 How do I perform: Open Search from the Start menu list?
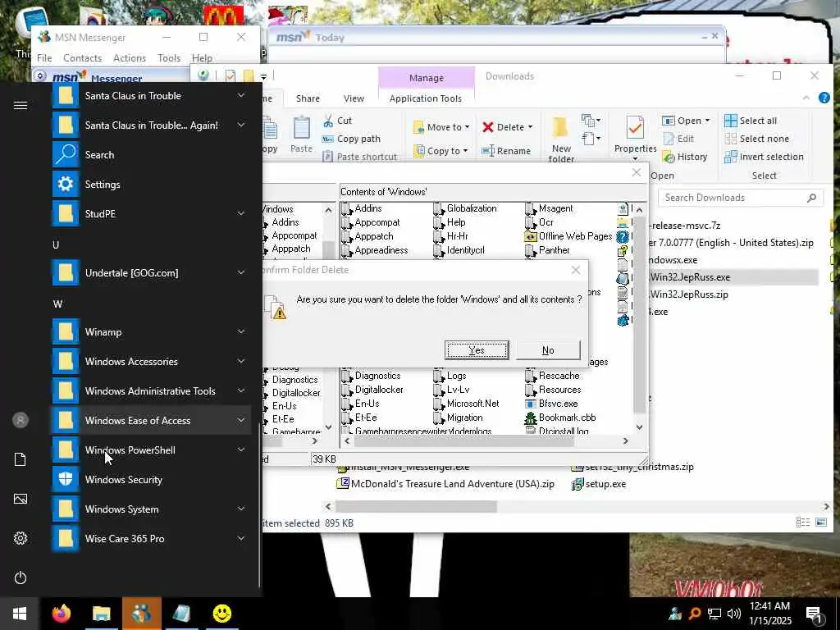click(151, 155)
